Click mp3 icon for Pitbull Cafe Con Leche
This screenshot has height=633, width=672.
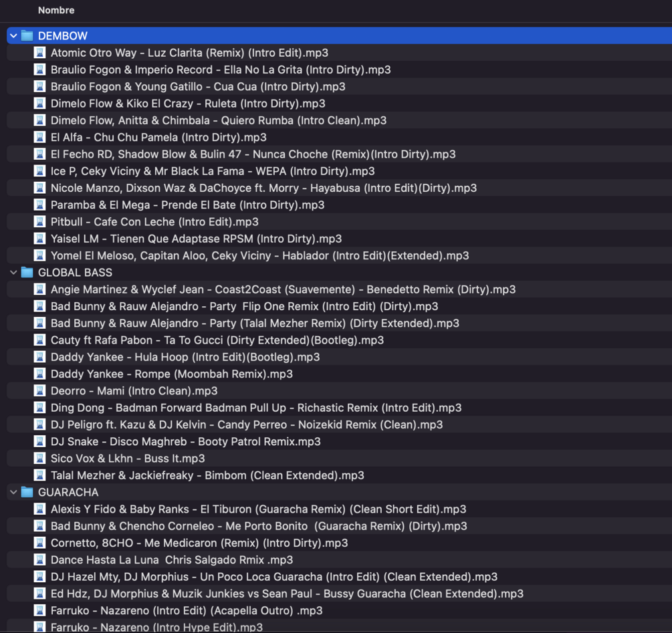pos(40,222)
